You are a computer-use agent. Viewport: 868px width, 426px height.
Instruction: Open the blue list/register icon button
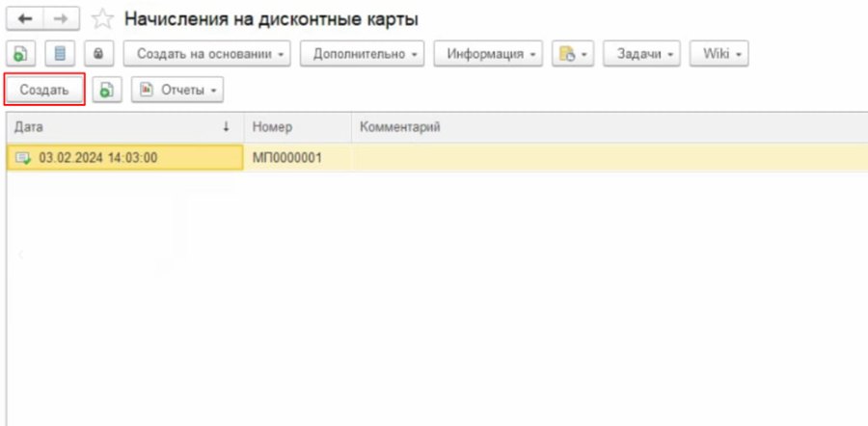click(60, 54)
